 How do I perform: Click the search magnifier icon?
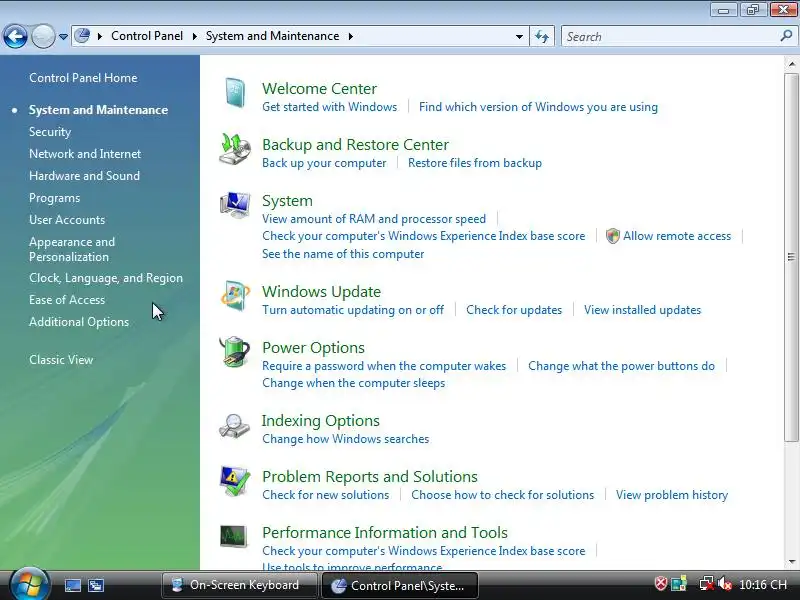coord(786,36)
